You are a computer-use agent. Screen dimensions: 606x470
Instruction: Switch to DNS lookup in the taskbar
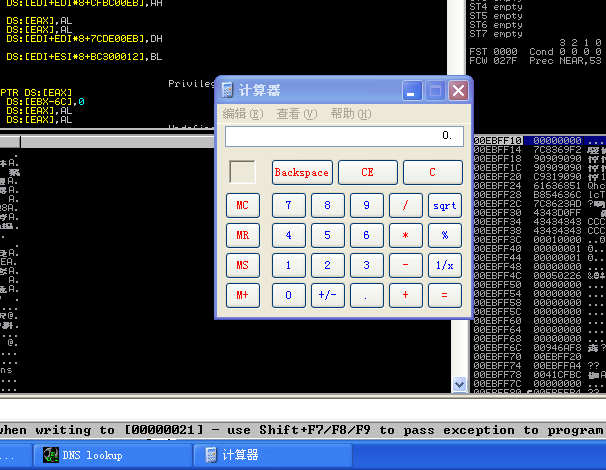tap(112, 455)
